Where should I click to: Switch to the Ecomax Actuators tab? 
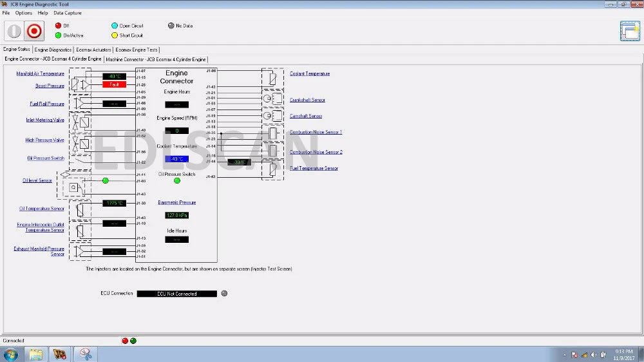tap(93, 50)
